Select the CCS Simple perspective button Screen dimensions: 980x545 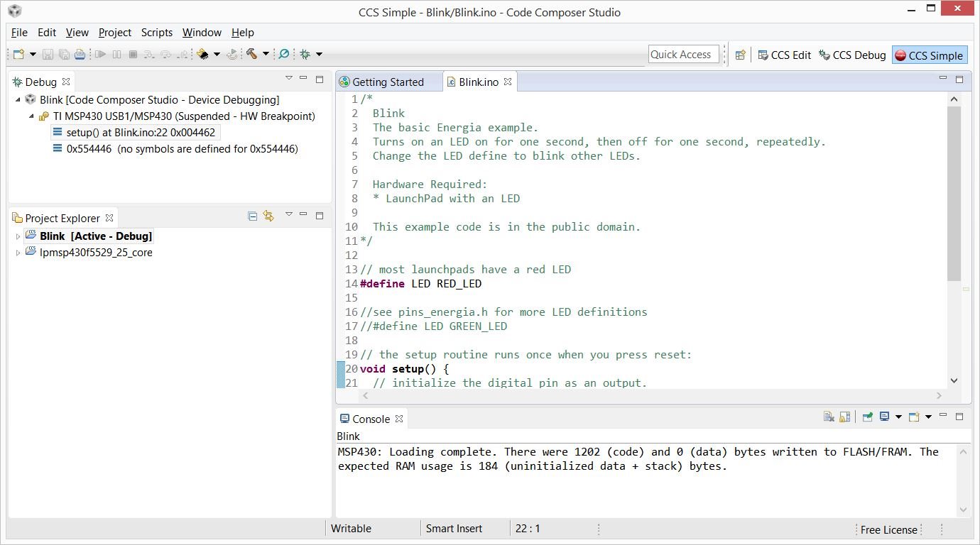click(929, 55)
